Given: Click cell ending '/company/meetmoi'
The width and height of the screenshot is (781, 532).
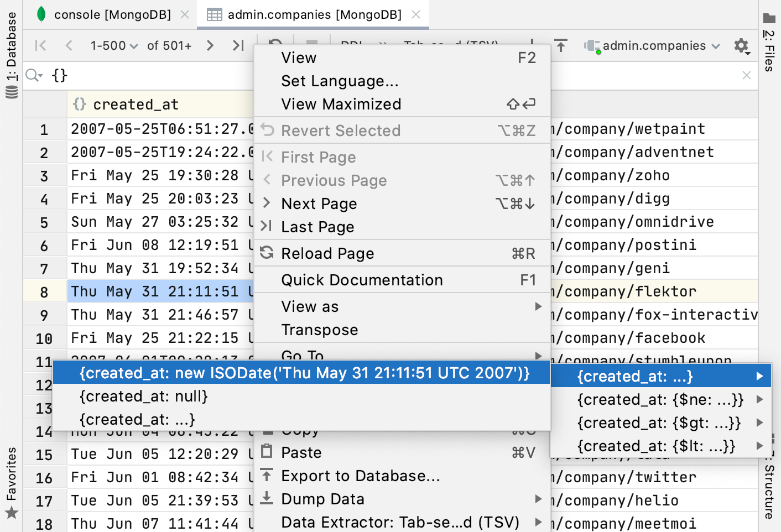Looking at the screenshot, I should coord(654,524).
